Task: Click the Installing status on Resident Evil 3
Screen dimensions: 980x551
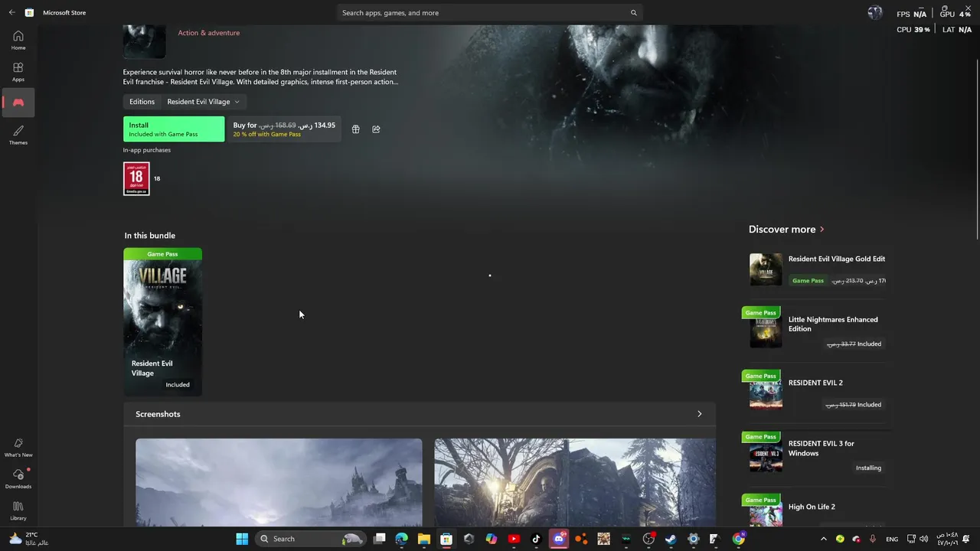Action: point(868,468)
